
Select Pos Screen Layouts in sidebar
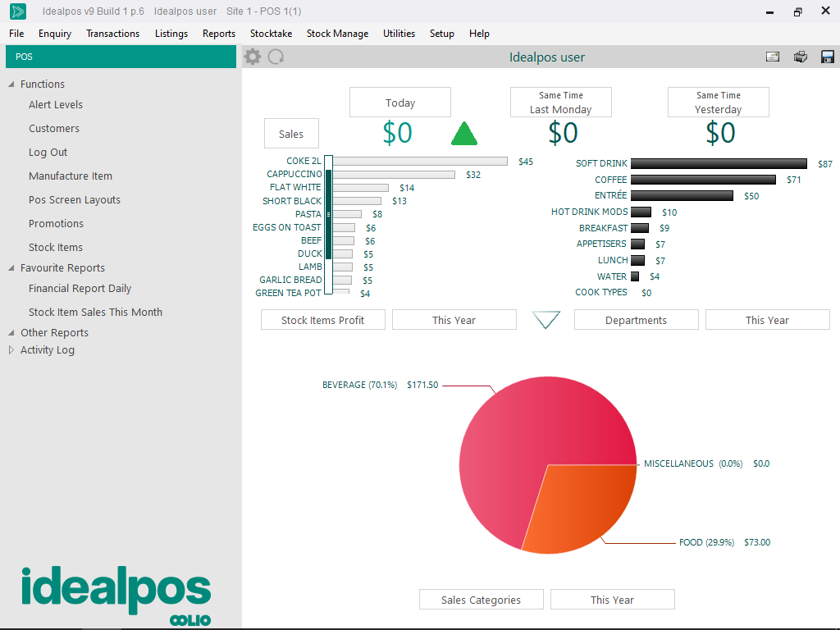[x=74, y=199]
